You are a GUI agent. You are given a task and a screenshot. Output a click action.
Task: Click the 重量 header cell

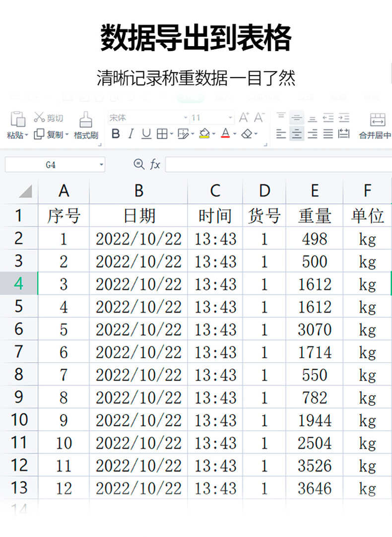point(315,216)
